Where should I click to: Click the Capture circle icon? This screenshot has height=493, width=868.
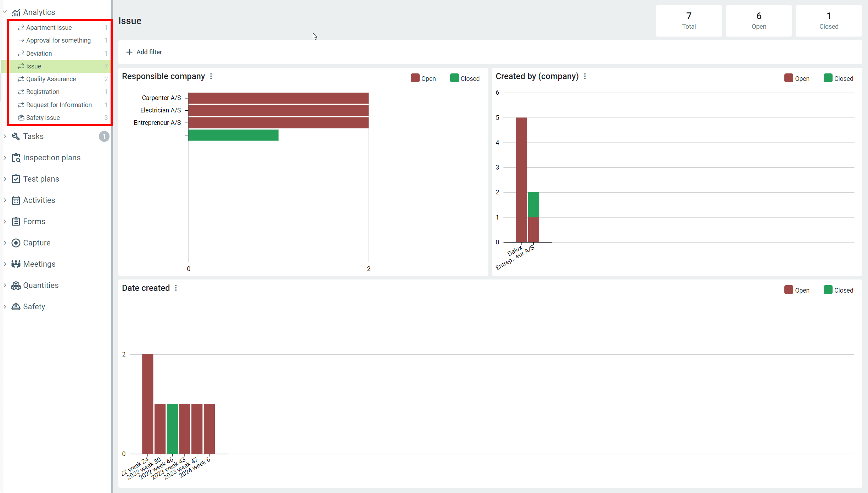[16, 243]
